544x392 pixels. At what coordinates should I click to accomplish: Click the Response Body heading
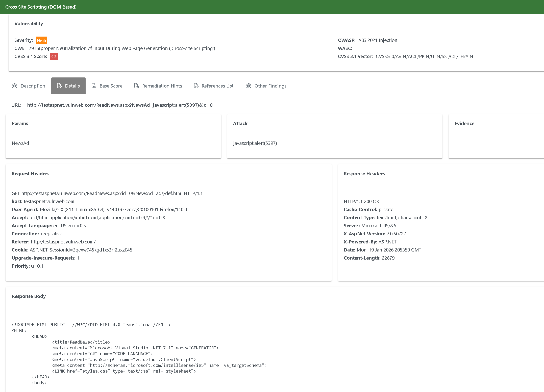pos(29,296)
